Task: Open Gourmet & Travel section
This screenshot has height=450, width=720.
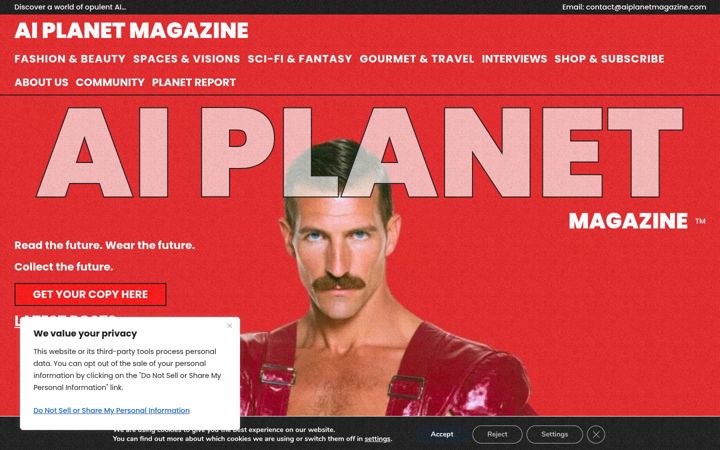Action: click(416, 59)
